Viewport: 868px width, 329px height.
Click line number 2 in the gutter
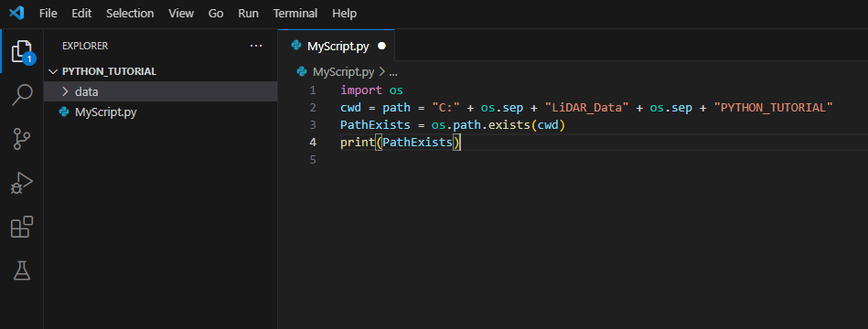coord(314,107)
